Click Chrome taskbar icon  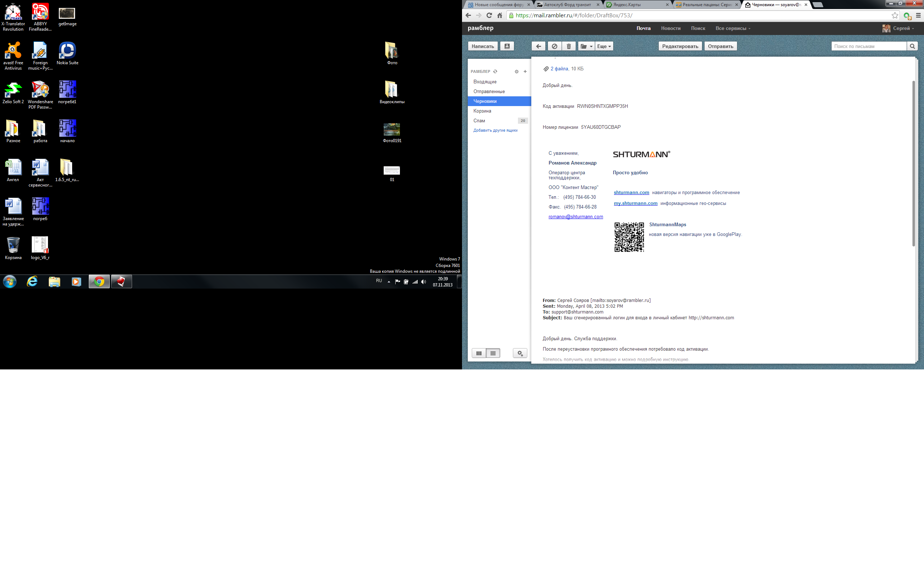pyautogui.click(x=99, y=281)
